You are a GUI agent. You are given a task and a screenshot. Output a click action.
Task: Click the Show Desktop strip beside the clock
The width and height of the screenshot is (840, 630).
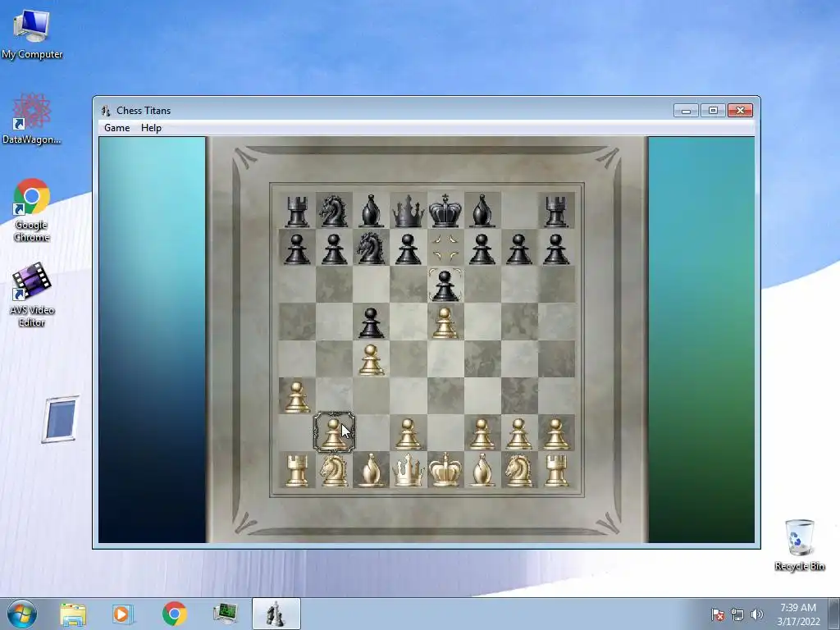[834, 614]
